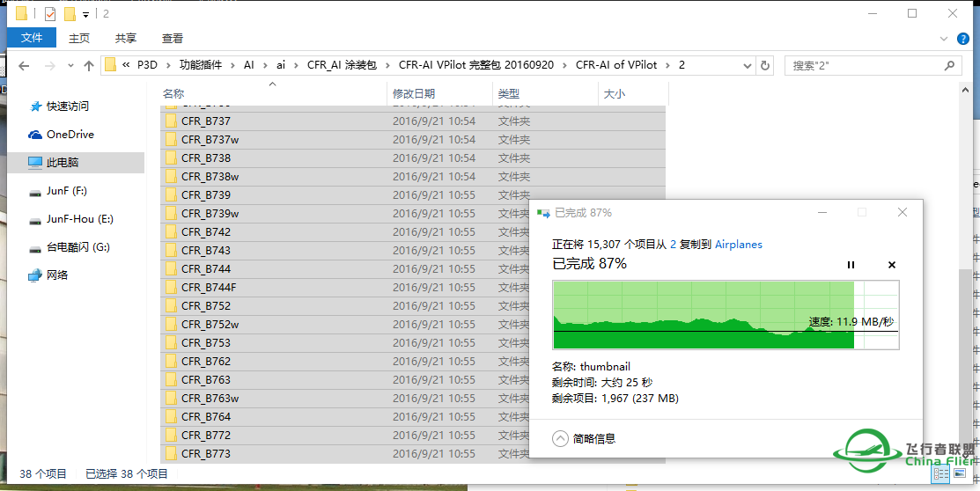The height and width of the screenshot is (491, 980).
Task: Select folder CFR_B739
Action: 412,194
